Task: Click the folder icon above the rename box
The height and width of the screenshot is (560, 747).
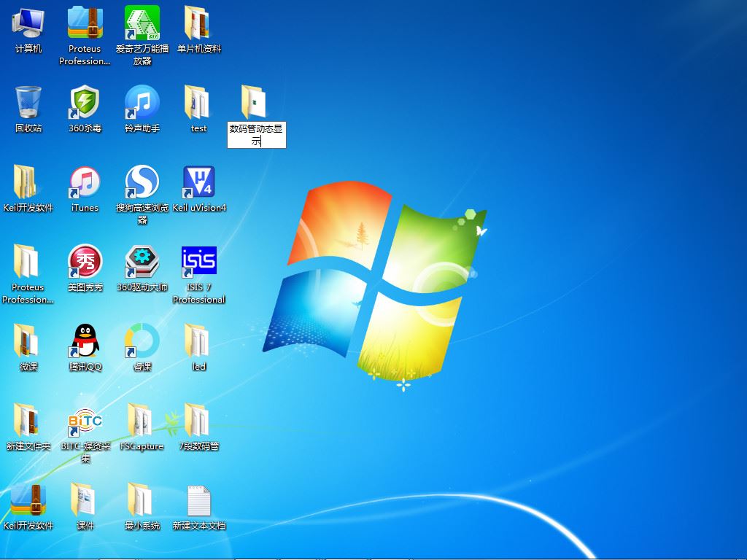Action: [254, 102]
